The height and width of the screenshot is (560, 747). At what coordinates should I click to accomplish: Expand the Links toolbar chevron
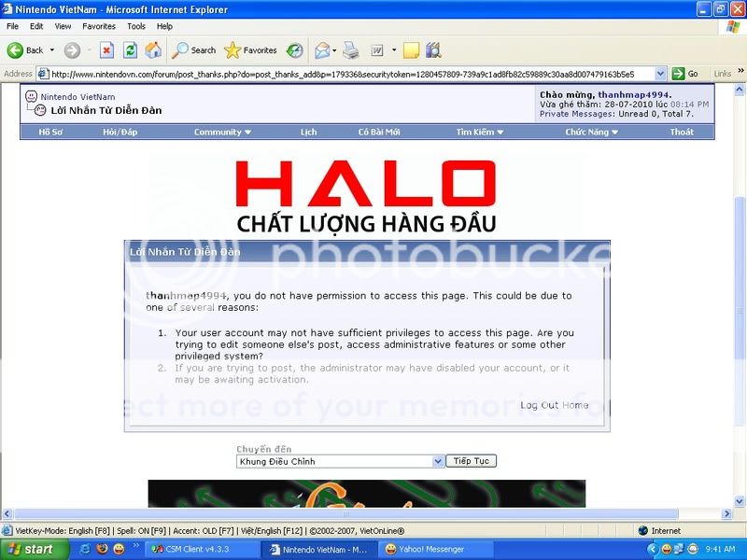click(x=740, y=71)
